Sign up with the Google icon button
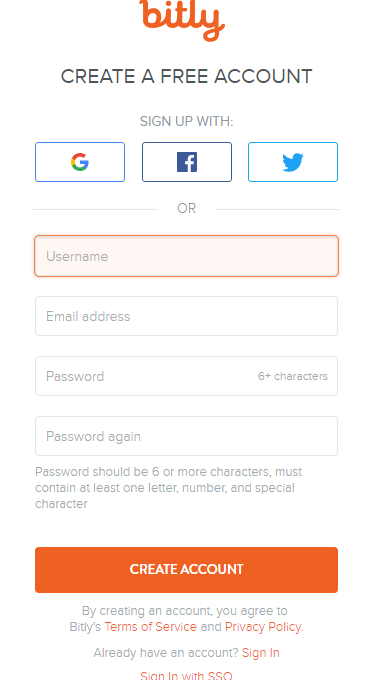 click(x=80, y=162)
